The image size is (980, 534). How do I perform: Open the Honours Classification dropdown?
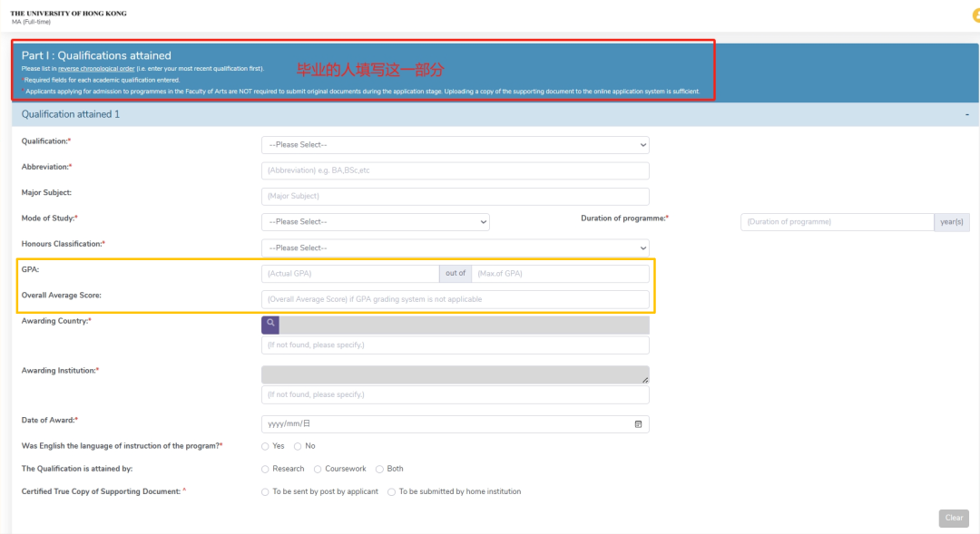[x=455, y=248]
